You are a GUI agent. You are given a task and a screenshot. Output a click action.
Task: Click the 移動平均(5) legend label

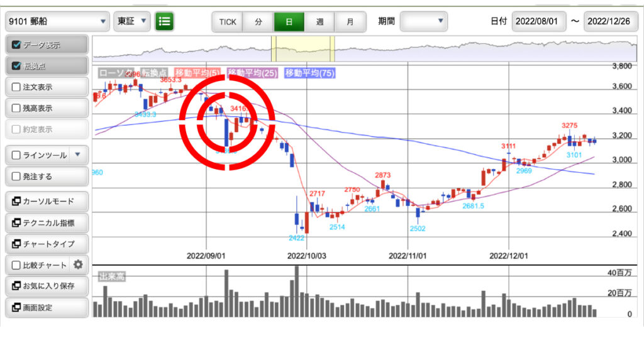pyautogui.click(x=197, y=73)
